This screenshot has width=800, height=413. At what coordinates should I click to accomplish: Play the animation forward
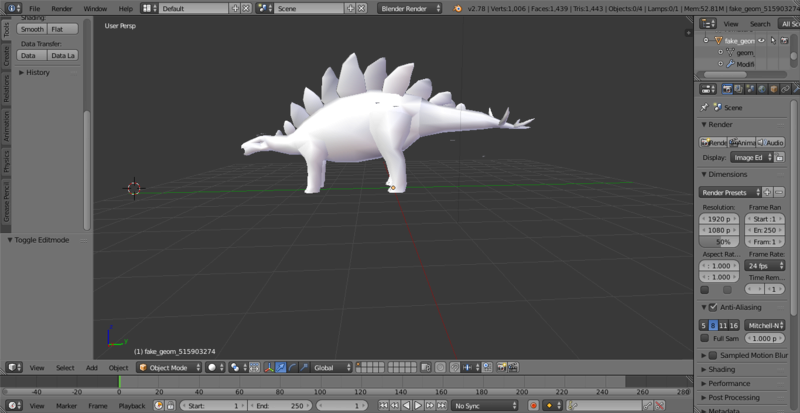tap(418, 406)
